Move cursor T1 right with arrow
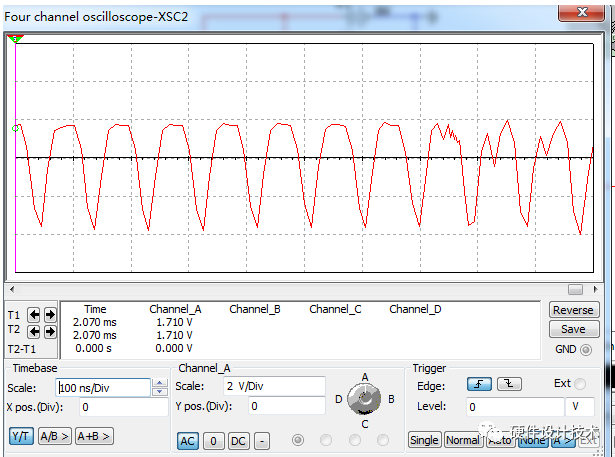This screenshot has height=457, width=615. coord(50,315)
